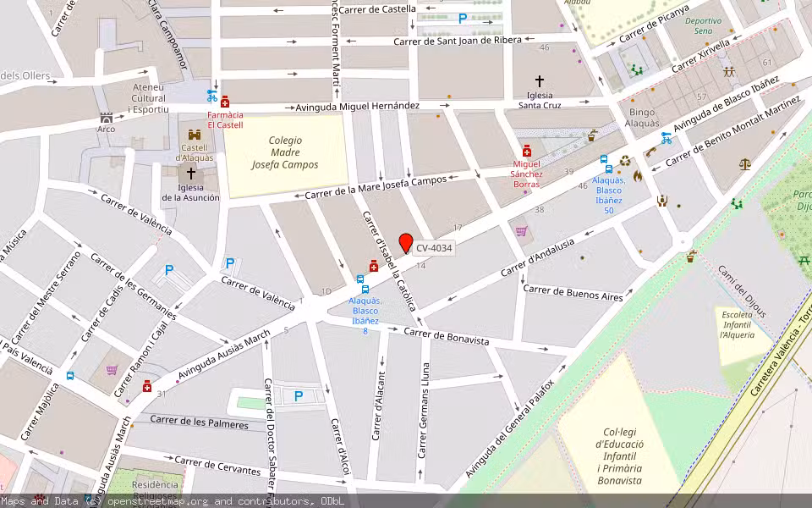The width and height of the screenshot is (812, 508).
Task: Click the Colegio Madre Josefa Campos label
Action: (x=286, y=152)
